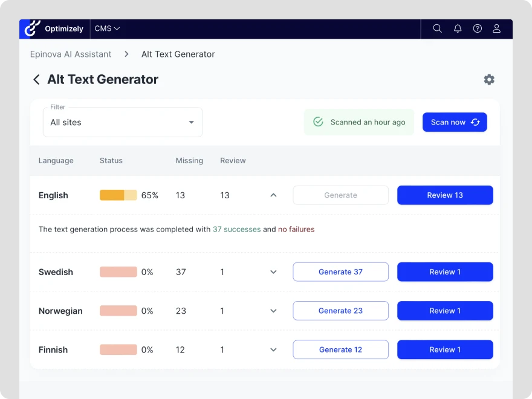Screen dimensions: 532x399
Task: Click Review 13 for English
Action: [x=445, y=195]
